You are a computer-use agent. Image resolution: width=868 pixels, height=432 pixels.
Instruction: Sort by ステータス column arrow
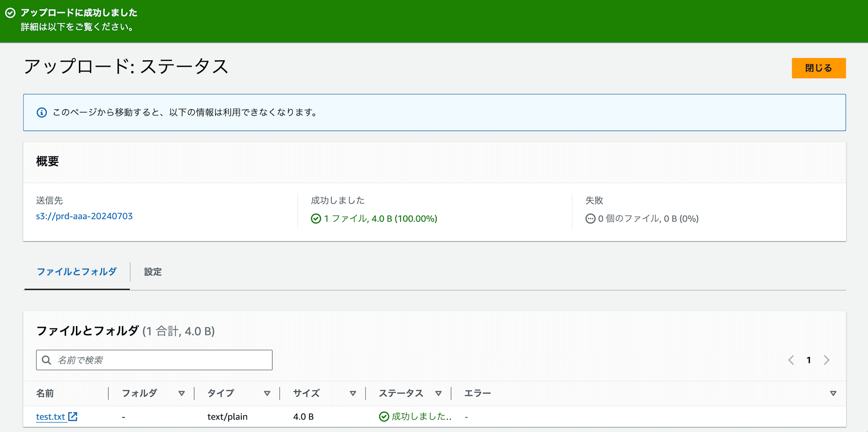[x=438, y=393]
